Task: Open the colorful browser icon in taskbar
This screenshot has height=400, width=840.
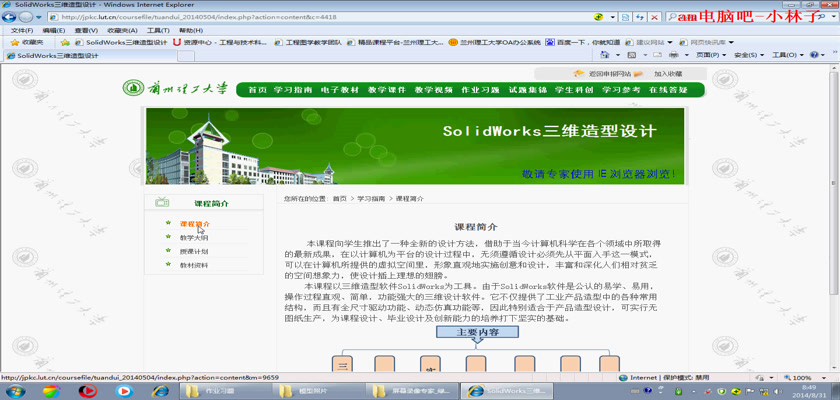Action: (51, 391)
